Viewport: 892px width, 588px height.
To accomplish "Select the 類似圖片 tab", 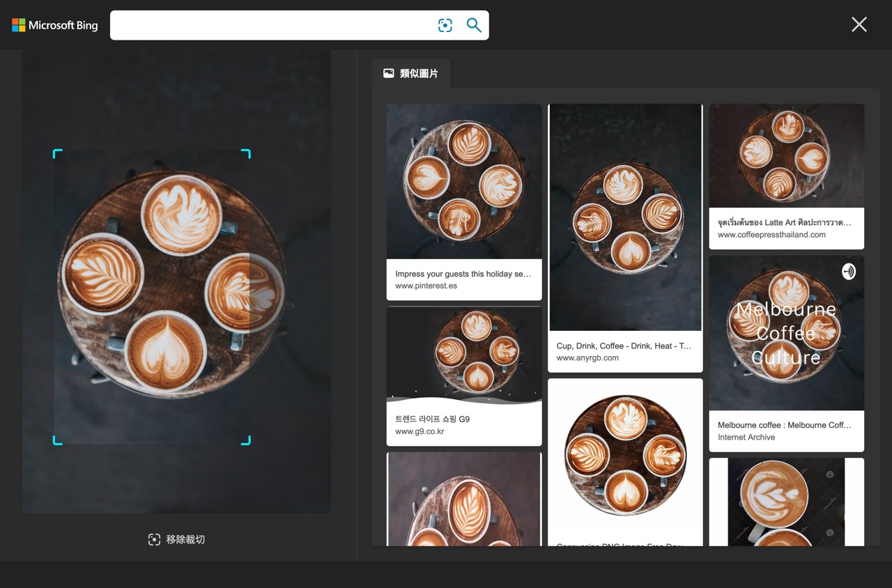I will [x=410, y=73].
